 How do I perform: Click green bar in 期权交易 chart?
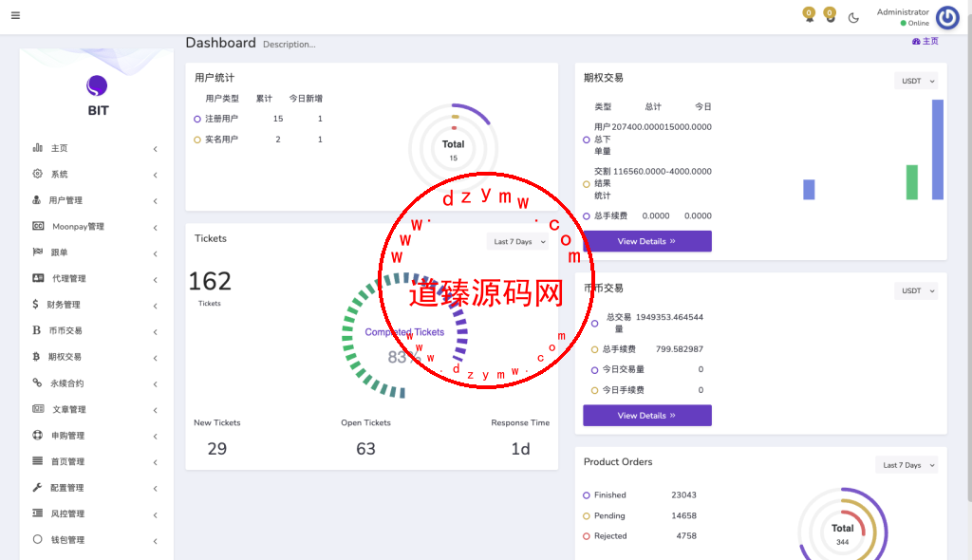[x=912, y=182]
